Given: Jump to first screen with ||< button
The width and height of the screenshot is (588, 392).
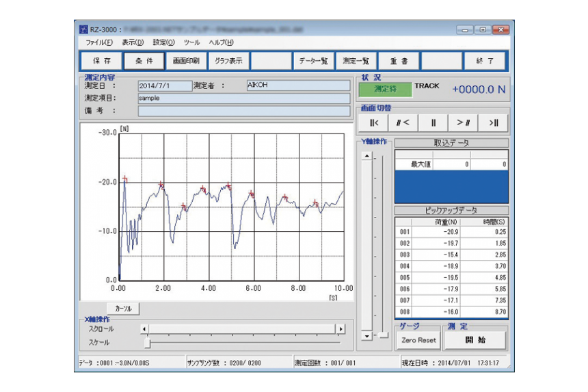Looking at the screenshot, I should click(x=373, y=122).
